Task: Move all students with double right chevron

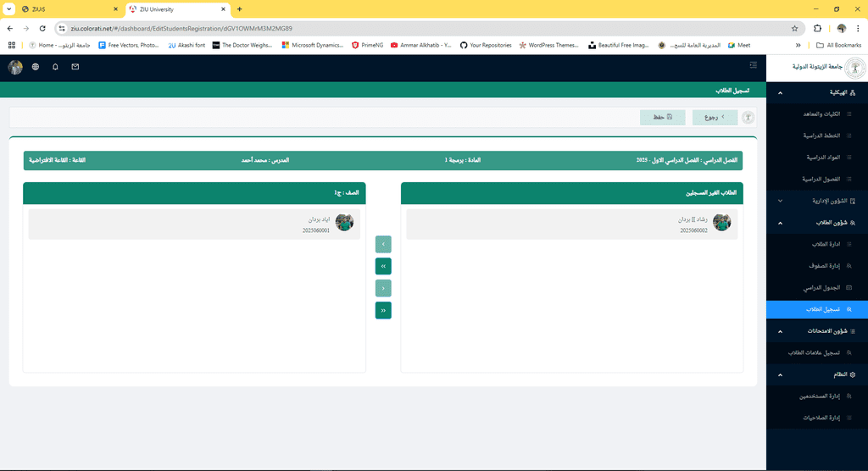Action: coord(383,311)
